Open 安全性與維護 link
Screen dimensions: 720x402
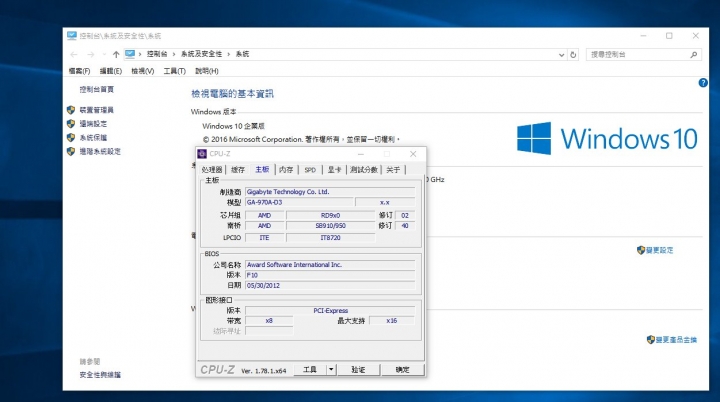100,375
